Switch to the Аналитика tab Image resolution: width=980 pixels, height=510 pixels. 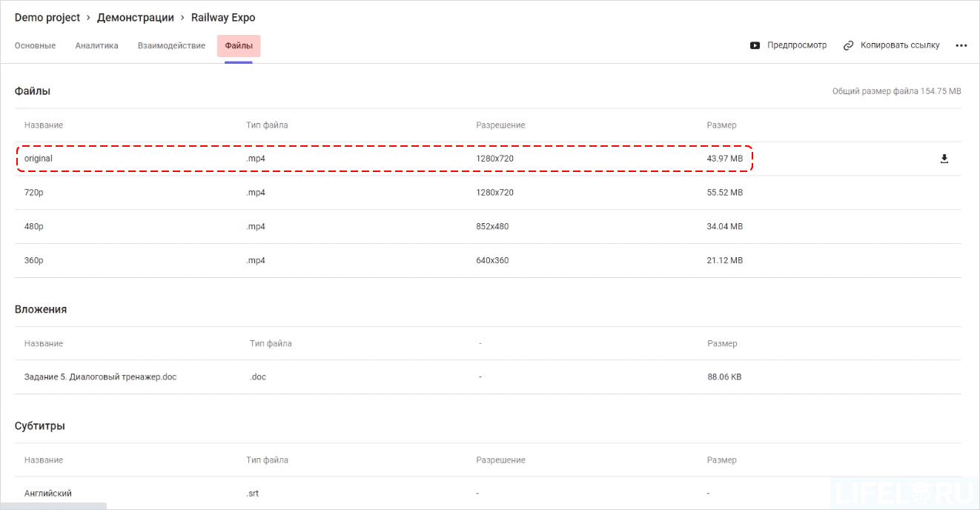pyautogui.click(x=96, y=45)
